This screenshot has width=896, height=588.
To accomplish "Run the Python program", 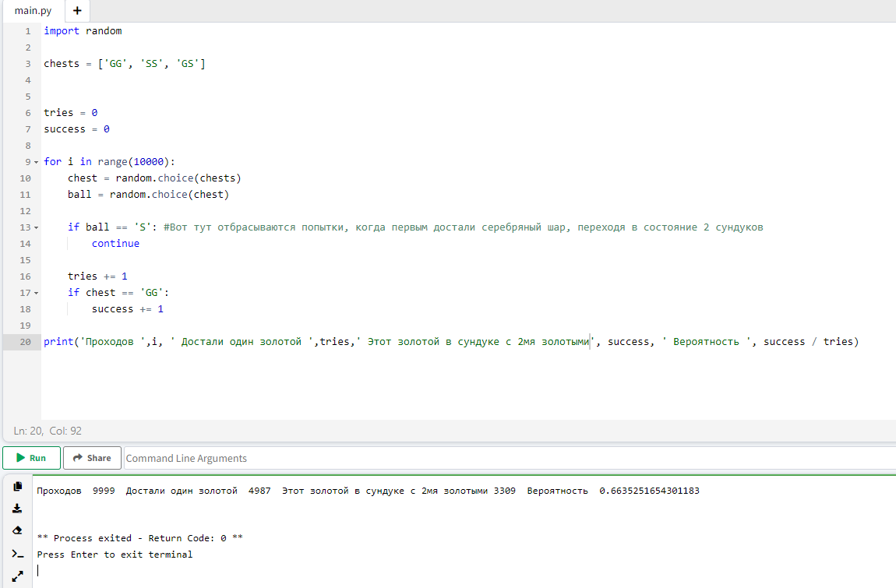I will (x=31, y=458).
